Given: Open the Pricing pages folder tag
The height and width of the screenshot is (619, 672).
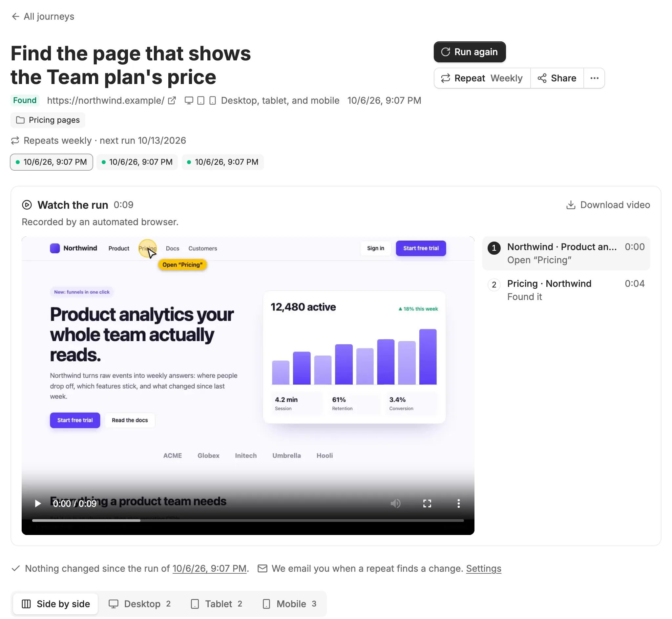Looking at the screenshot, I should [48, 120].
